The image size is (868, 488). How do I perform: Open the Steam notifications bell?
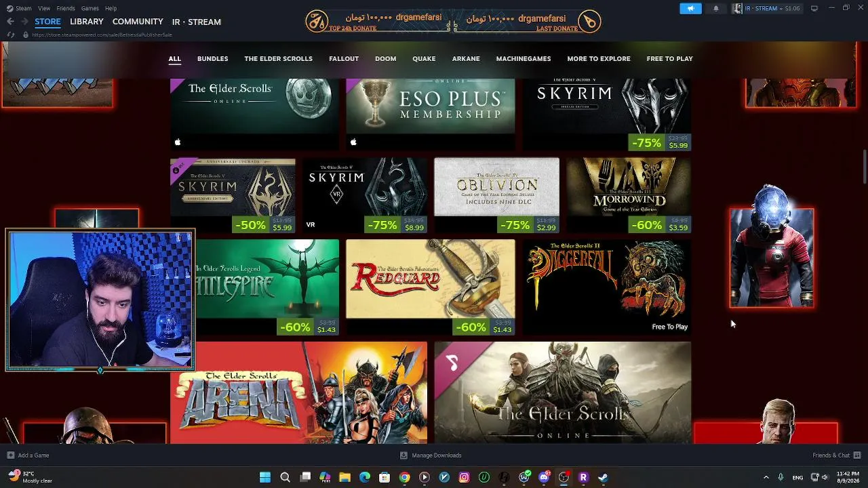tap(716, 8)
